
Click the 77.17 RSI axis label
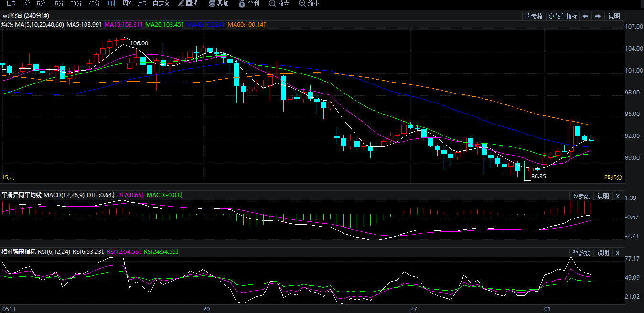(x=633, y=259)
